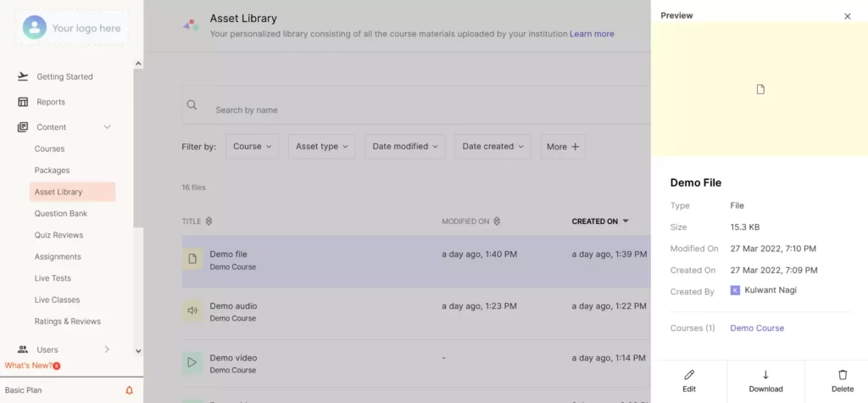The image size is (868, 403).
Task: Click the Demo audio speaker icon
Action: coord(192,311)
